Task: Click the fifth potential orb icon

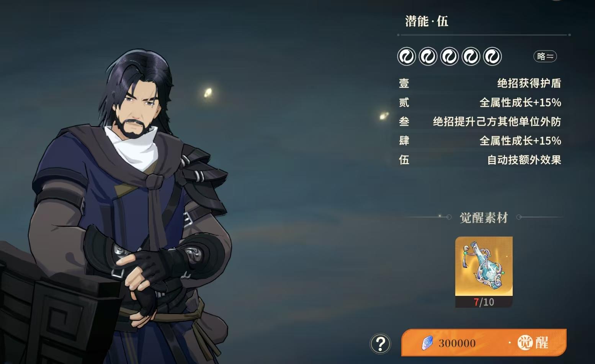Action: (492, 57)
